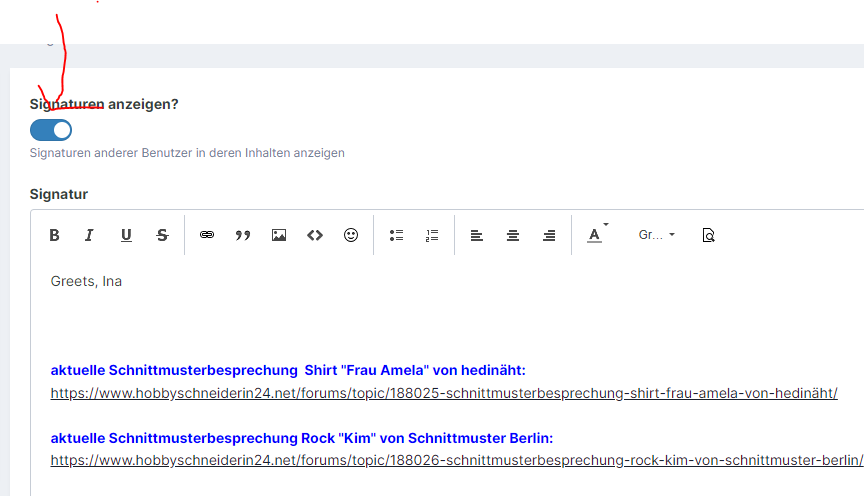Insert a hyperlink via link icon
This screenshot has width=864, height=496.
coord(207,235)
